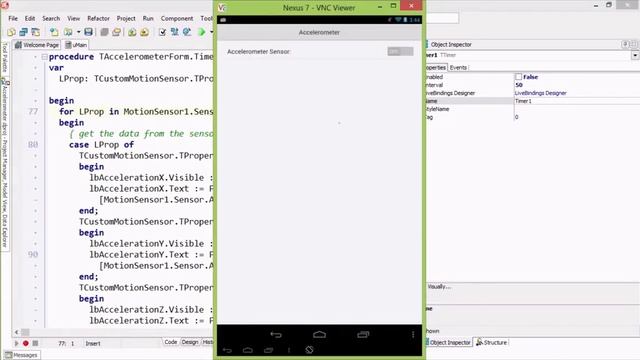Click the red macro record button
The height and width of the screenshot is (360, 640).
tap(25, 343)
